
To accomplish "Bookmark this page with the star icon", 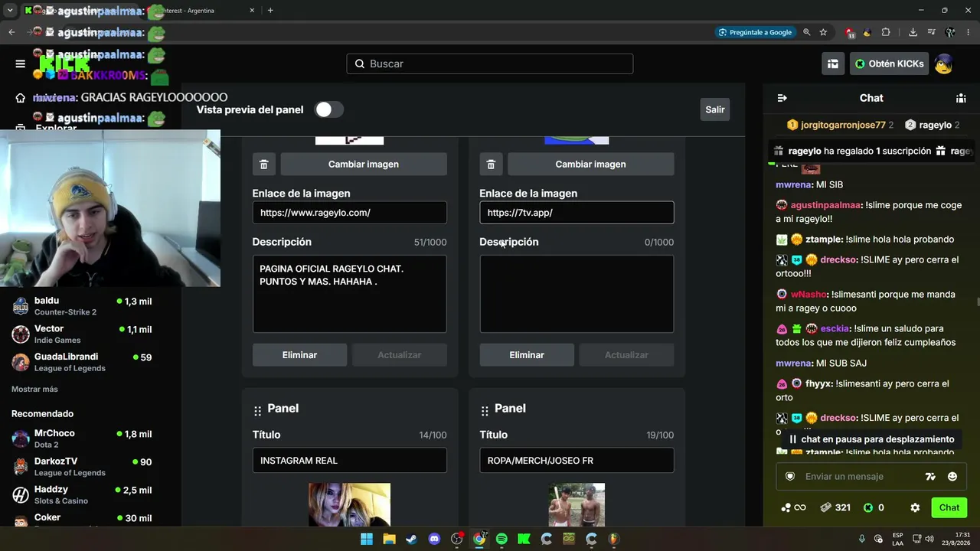I will point(823,32).
